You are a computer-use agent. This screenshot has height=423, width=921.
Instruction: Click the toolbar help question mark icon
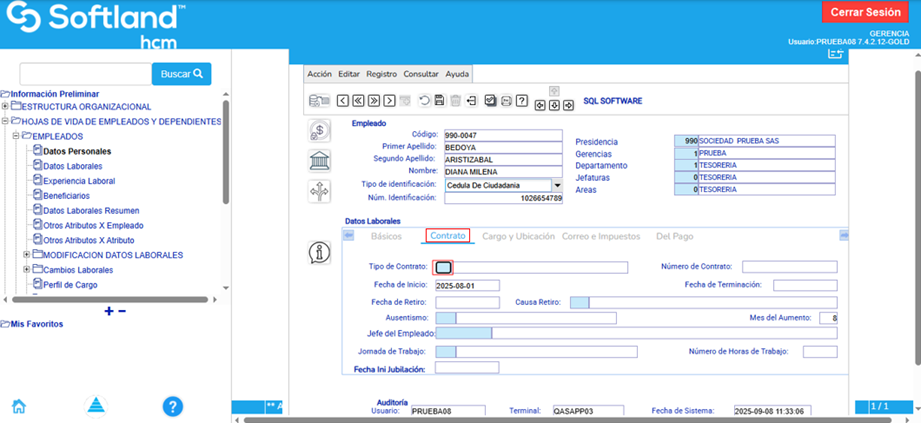[x=521, y=101]
